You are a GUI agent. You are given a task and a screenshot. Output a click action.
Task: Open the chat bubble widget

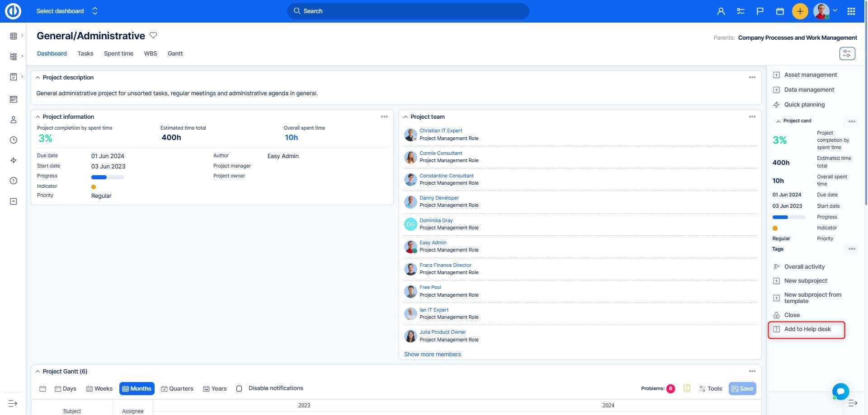pos(840,391)
